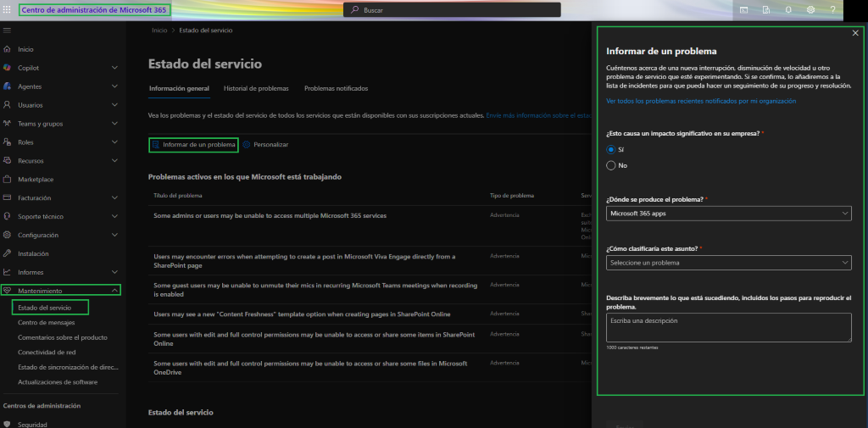Click the search magnifier icon

click(x=354, y=10)
